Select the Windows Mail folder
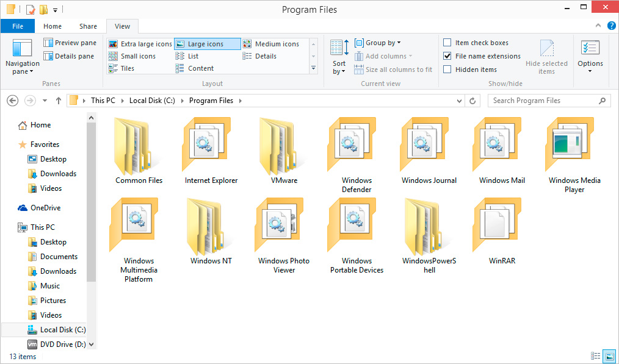The height and width of the screenshot is (364, 619). point(502,151)
